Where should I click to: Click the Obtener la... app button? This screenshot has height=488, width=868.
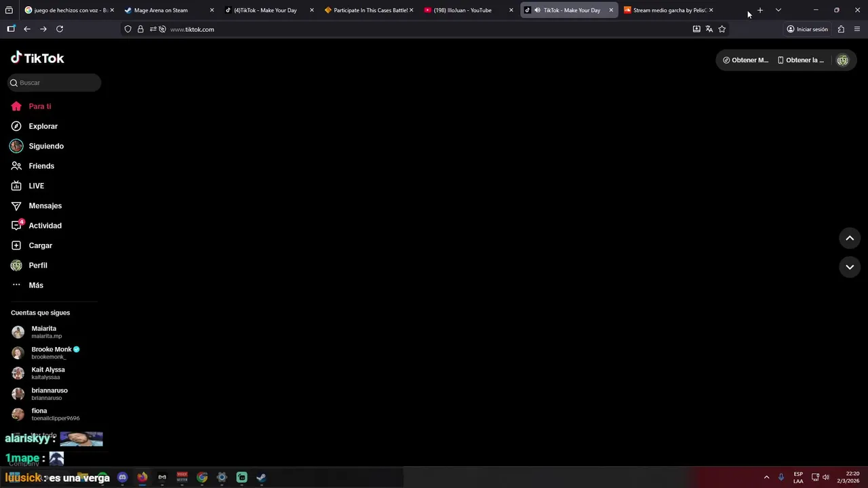pos(800,60)
